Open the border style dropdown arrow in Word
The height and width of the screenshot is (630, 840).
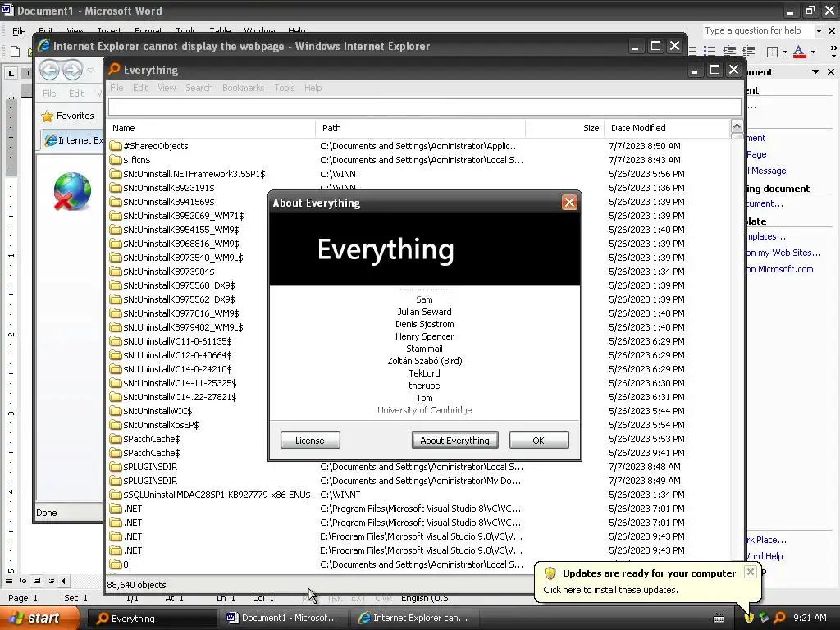(785, 52)
